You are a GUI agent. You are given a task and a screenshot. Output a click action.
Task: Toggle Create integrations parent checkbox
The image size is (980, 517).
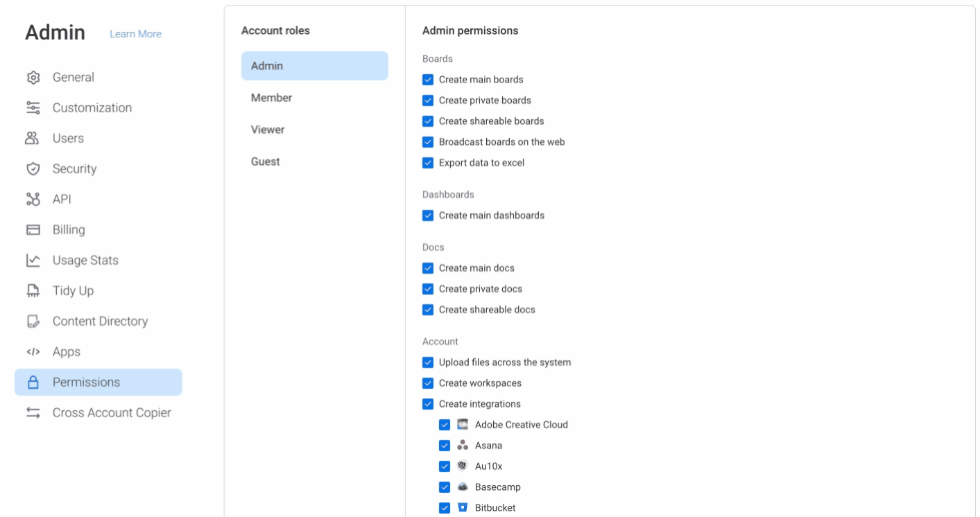tap(428, 404)
